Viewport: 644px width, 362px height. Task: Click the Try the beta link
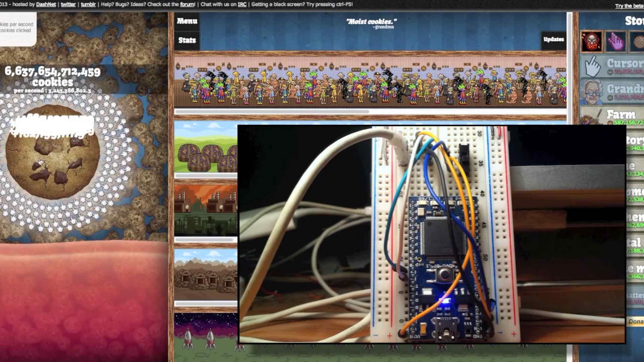pyautogui.click(x=629, y=6)
